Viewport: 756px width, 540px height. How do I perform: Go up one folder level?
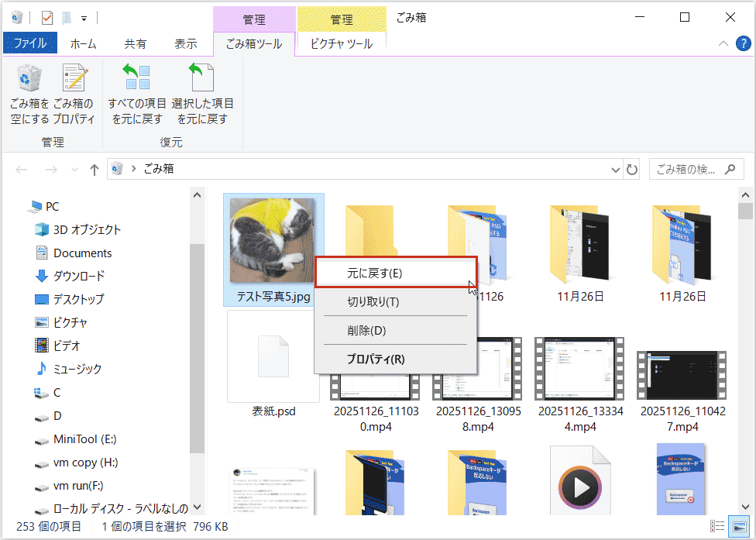(93, 169)
